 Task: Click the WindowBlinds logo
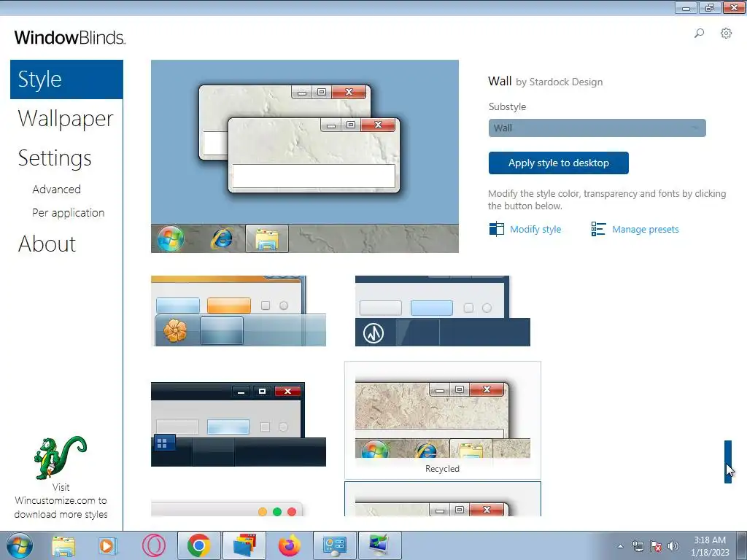tap(70, 37)
